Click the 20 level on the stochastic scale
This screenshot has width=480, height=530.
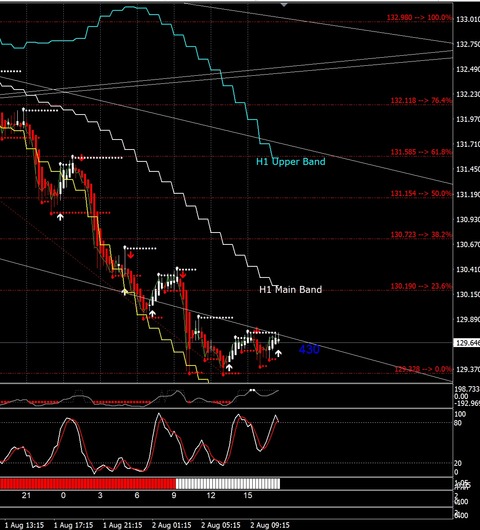click(x=458, y=463)
